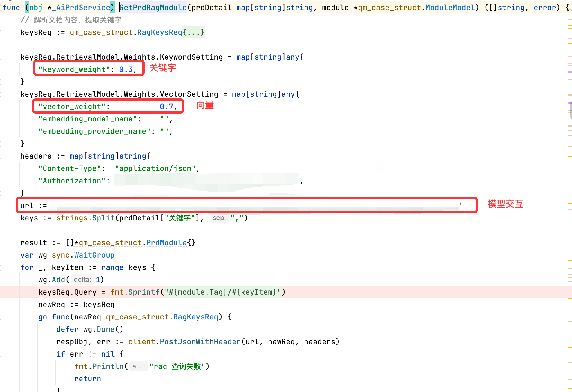Click the PrdModule type in result declaration
Image resolution: width=572 pixels, height=392 pixels.
point(167,243)
